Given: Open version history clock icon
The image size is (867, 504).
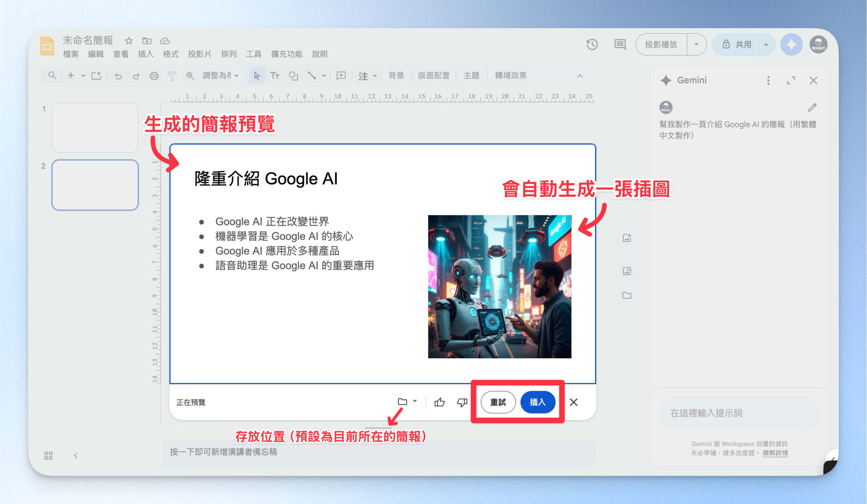Looking at the screenshot, I should [x=592, y=44].
